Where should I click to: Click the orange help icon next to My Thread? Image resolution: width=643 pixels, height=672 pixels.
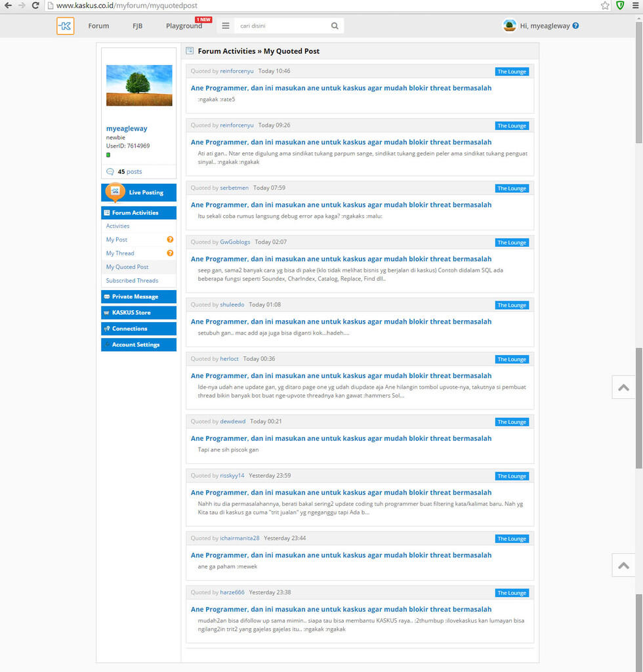(x=170, y=253)
